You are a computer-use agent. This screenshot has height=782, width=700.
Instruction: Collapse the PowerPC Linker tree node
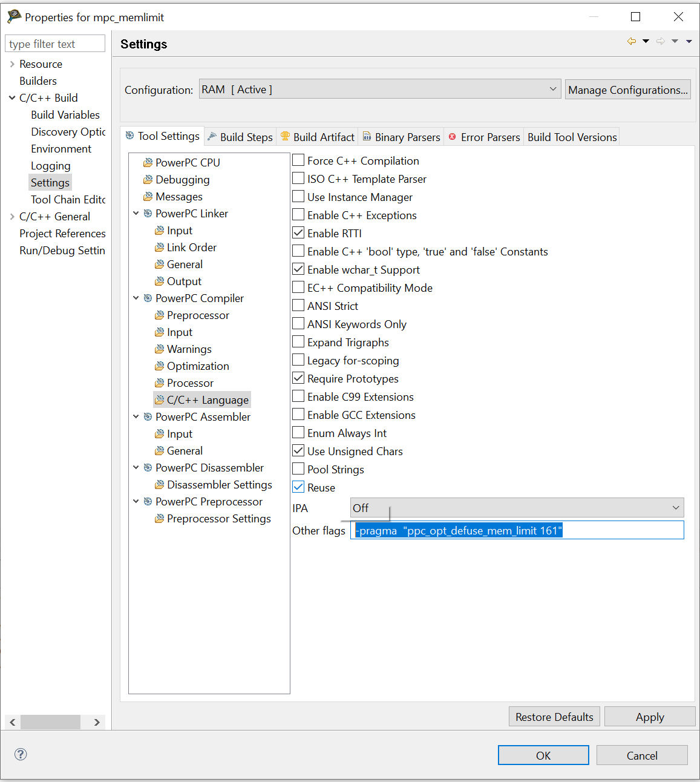pyautogui.click(x=136, y=213)
